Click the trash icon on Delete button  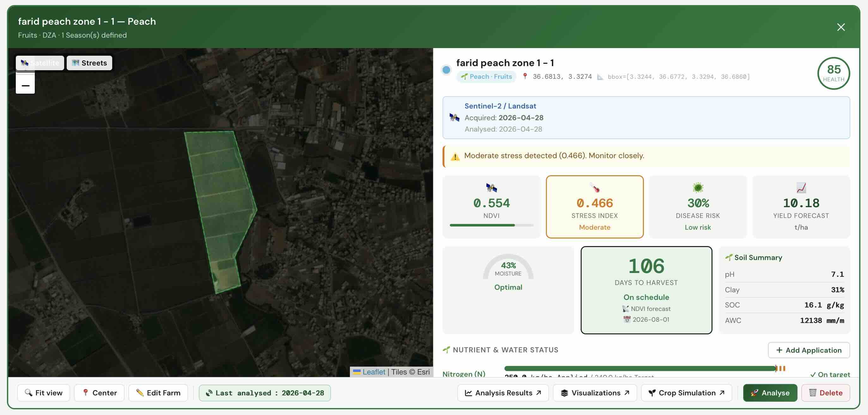pos(812,393)
